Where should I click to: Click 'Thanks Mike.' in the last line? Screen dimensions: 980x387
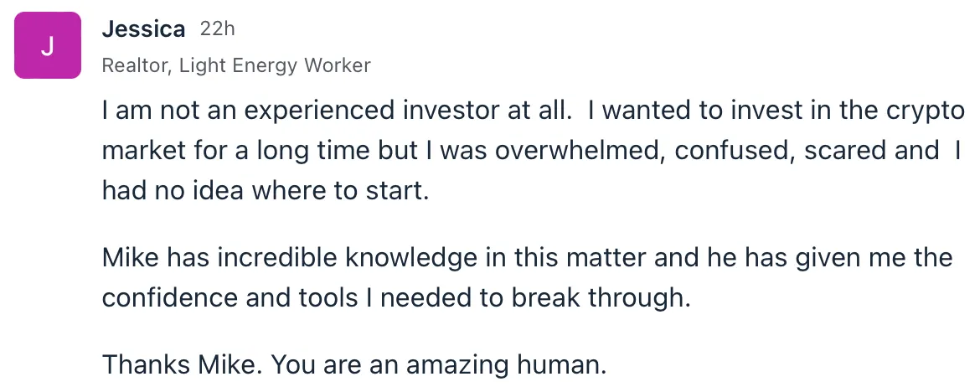coord(183,364)
